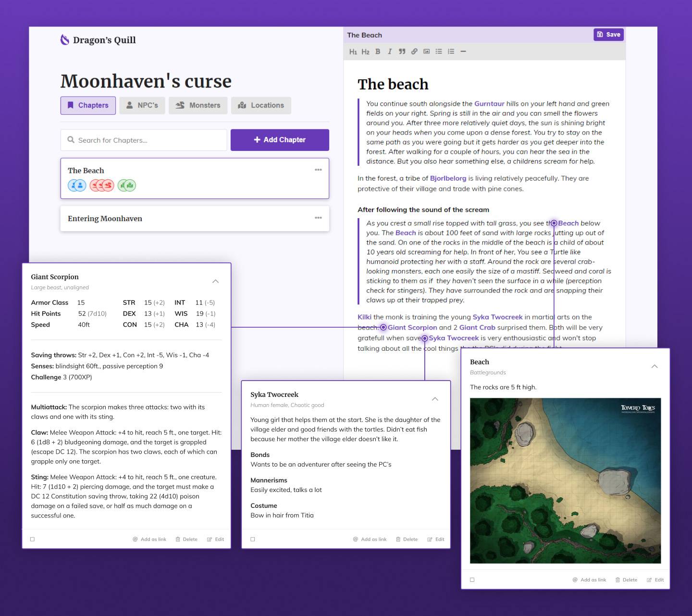Create numbered list from toolbar
The image size is (692, 616).
tap(451, 51)
